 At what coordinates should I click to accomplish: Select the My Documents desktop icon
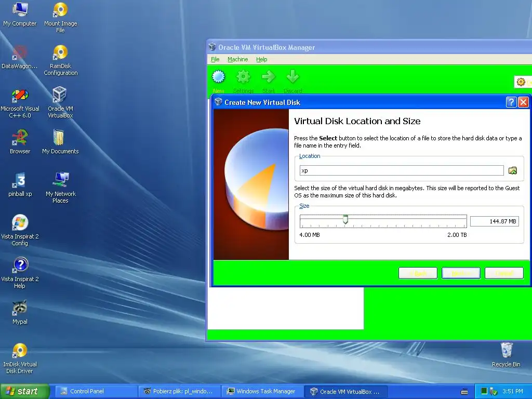(x=60, y=142)
